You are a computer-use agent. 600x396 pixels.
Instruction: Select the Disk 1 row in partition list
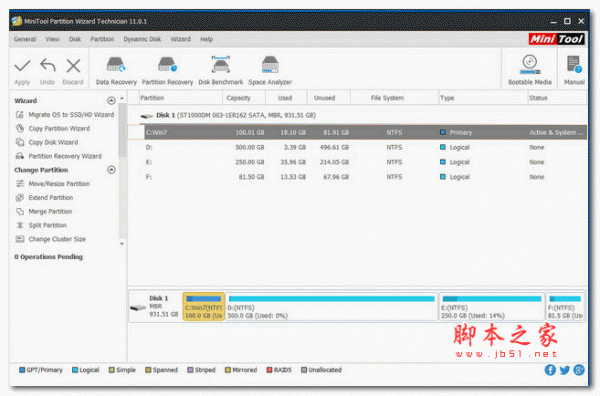pos(357,116)
